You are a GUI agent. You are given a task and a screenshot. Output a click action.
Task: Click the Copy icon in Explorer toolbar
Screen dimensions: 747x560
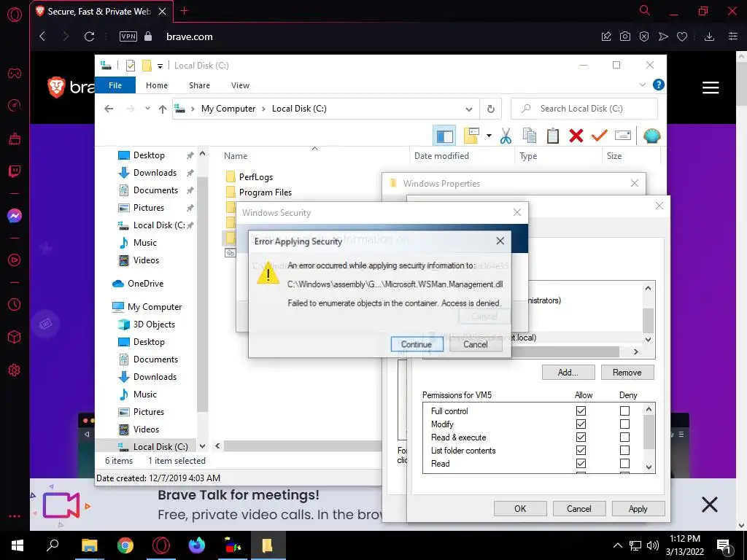530,136
